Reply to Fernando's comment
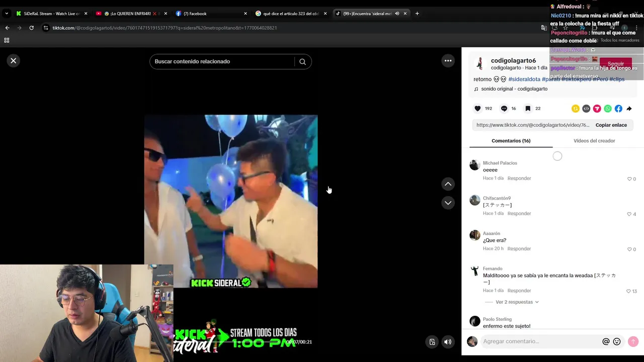 pyautogui.click(x=519, y=291)
